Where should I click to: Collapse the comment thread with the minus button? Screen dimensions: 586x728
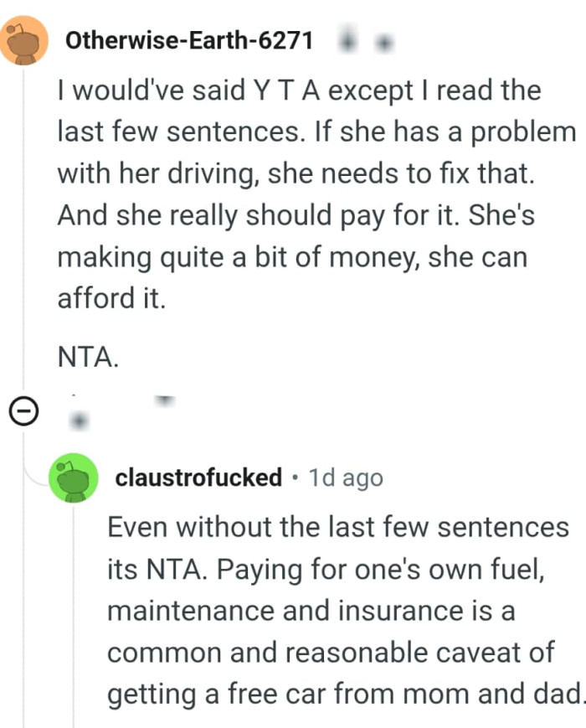(25, 410)
